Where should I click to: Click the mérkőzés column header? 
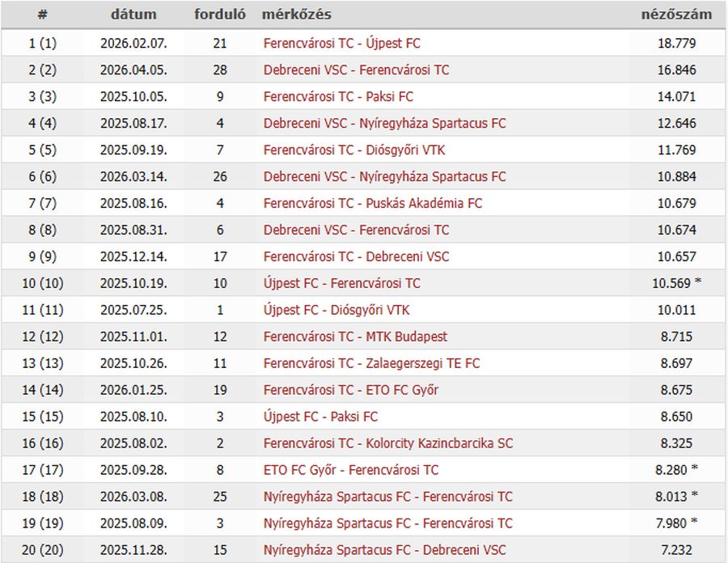[296, 15]
